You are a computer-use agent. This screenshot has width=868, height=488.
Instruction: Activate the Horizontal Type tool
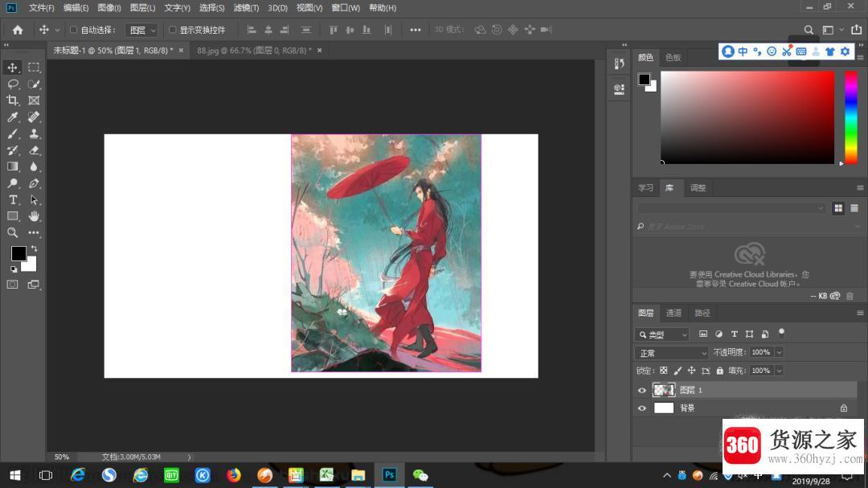(12, 200)
